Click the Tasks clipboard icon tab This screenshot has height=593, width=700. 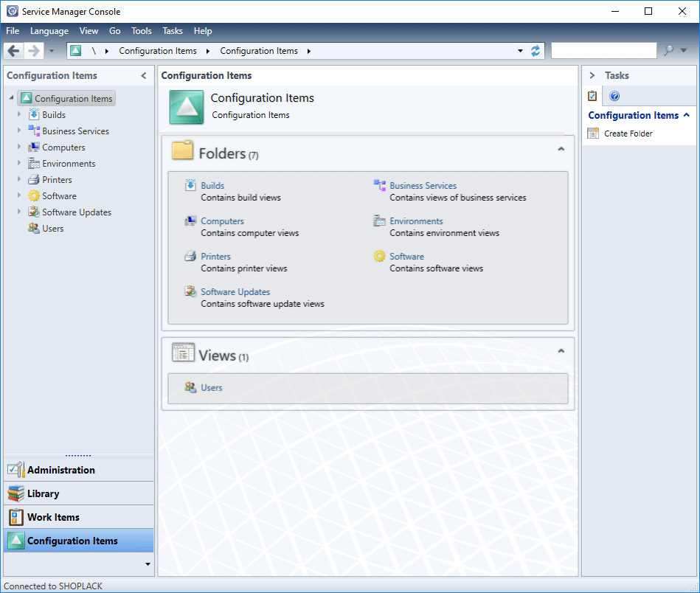pos(592,96)
